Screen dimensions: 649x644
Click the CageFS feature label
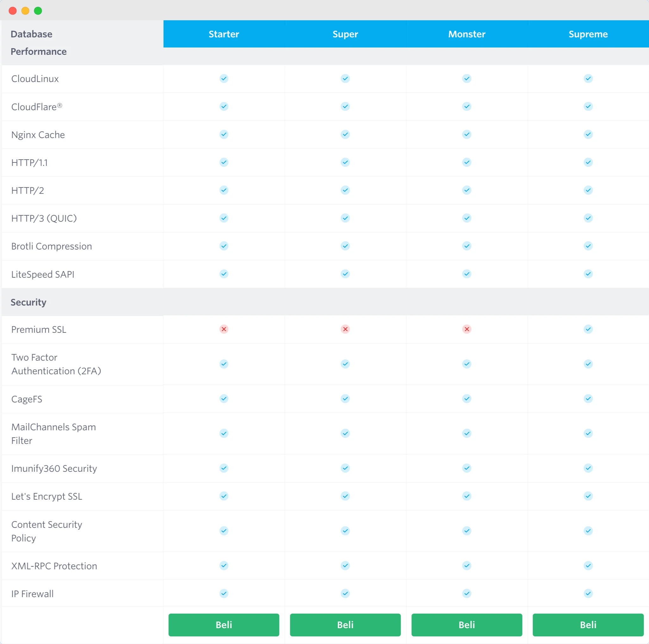pyautogui.click(x=27, y=399)
